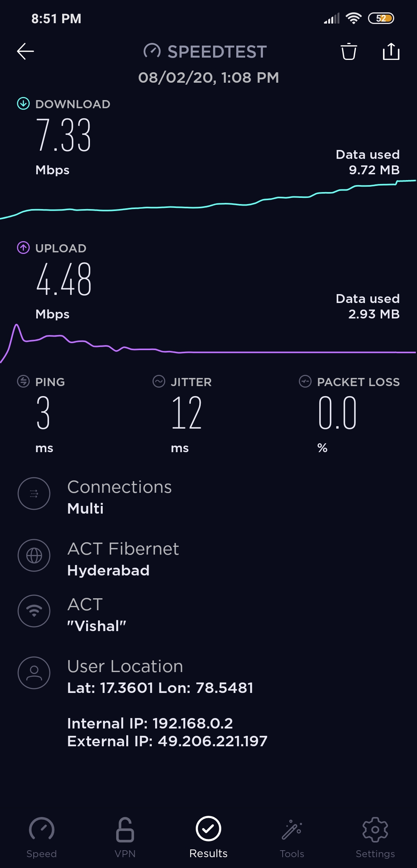Tap the ACT Fibernet globe icon

pyautogui.click(x=34, y=555)
